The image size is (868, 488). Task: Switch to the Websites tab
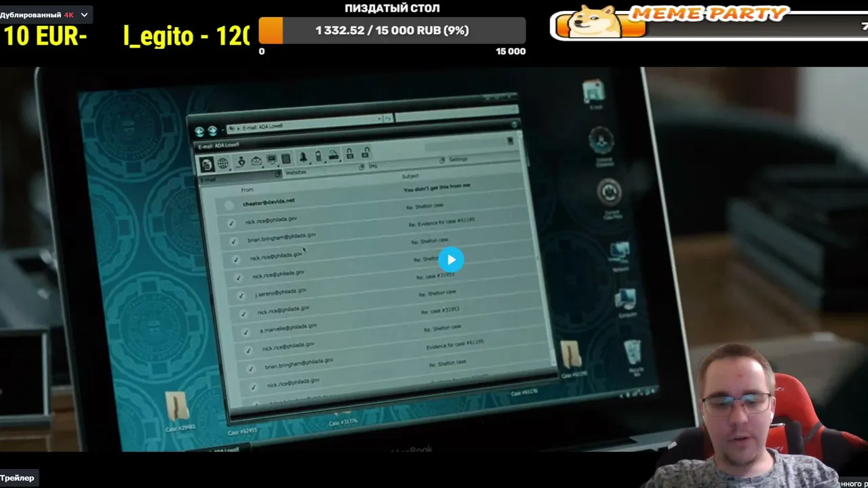[296, 173]
